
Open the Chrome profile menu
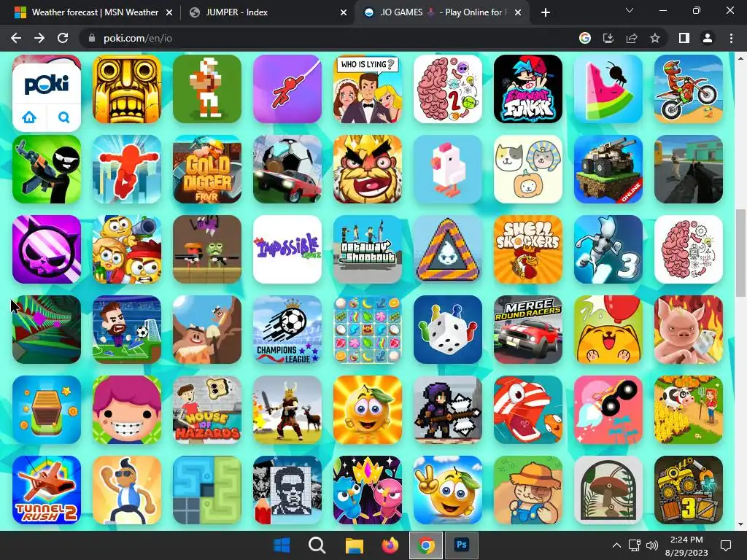708,38
